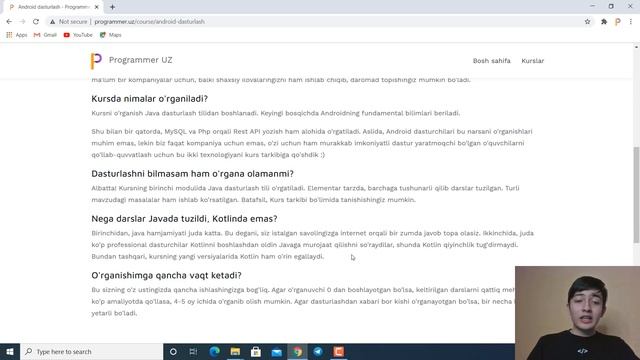This screenshot has height=360, width=640.
Task: Open the YouTube bookmark
Action: click(x=78, y=35)
